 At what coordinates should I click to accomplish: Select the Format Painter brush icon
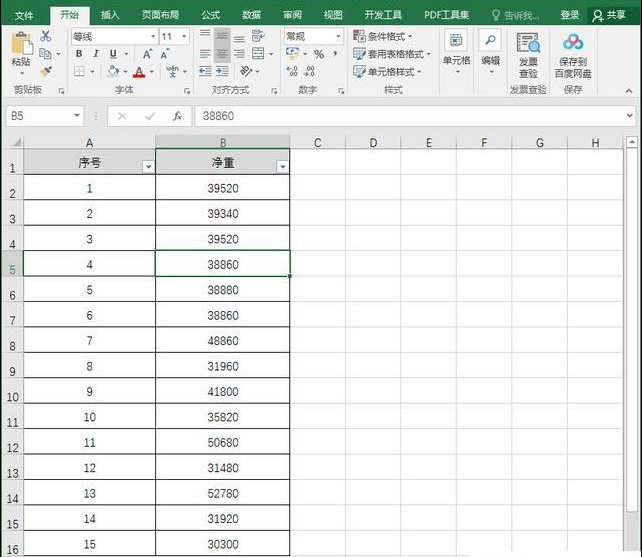click(45, 71)
